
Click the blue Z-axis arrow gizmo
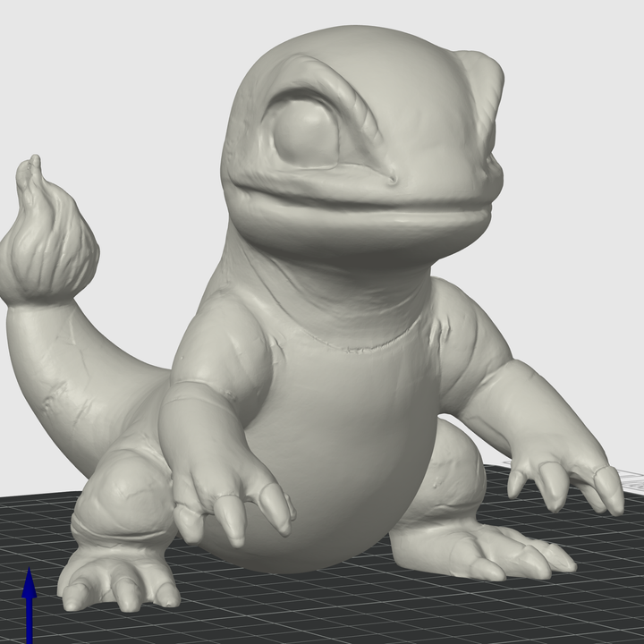click(29, 595)
